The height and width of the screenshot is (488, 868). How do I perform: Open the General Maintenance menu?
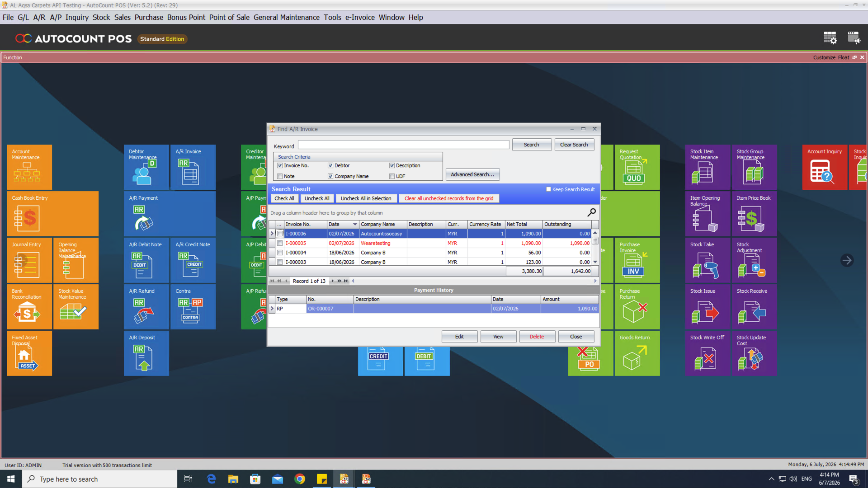pyautogui.click(x=287, y=17)
